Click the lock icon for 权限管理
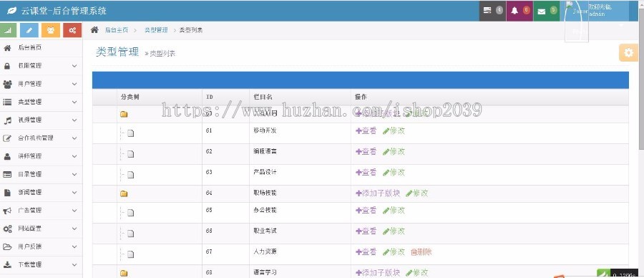Screen dimensions: 644x278 click(x=7, y=66)
